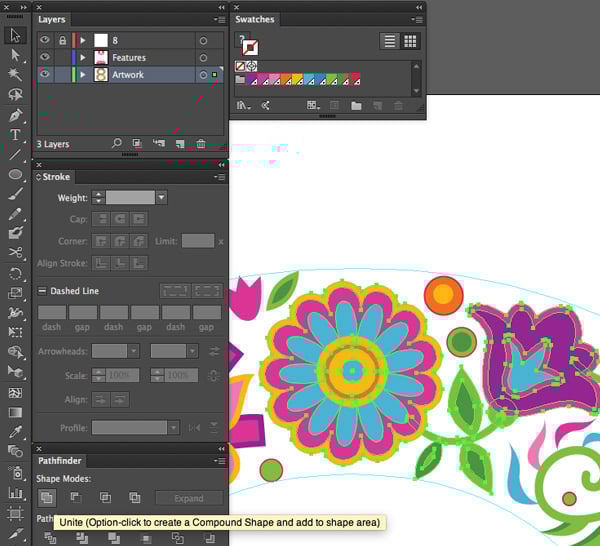The image size is (600, 546).
Task: Select the Symbol Sprayer tool
Action: pos(15,473)
